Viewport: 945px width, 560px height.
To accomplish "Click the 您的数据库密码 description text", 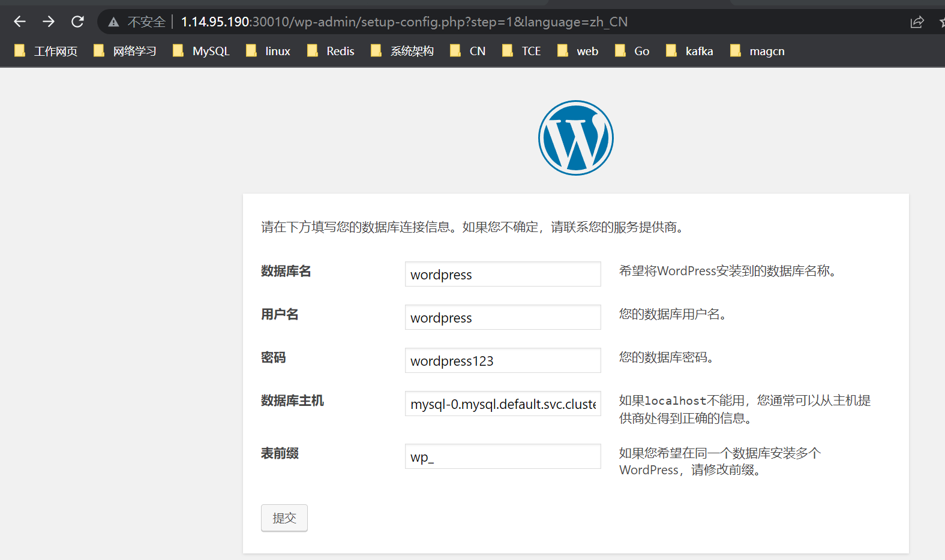I will pos(666,357).
